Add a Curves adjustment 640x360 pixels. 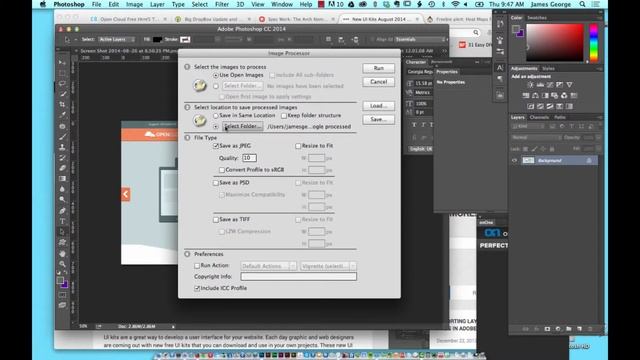click(x=550, y=85)
